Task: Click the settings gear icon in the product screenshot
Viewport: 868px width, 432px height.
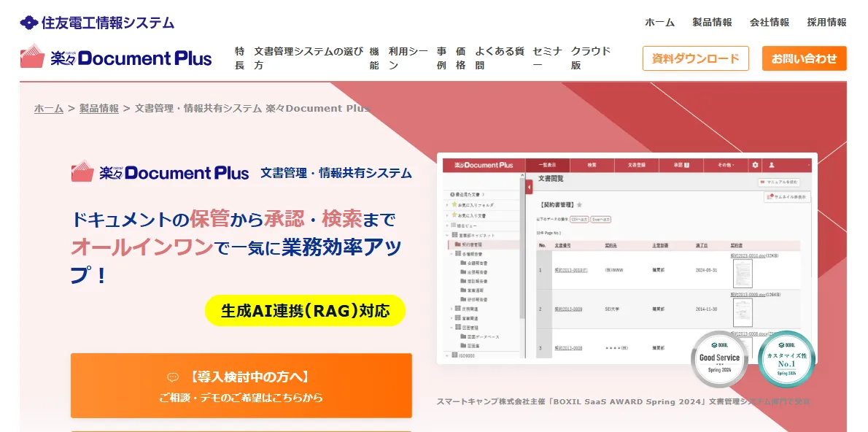Action: coord(756,166)
